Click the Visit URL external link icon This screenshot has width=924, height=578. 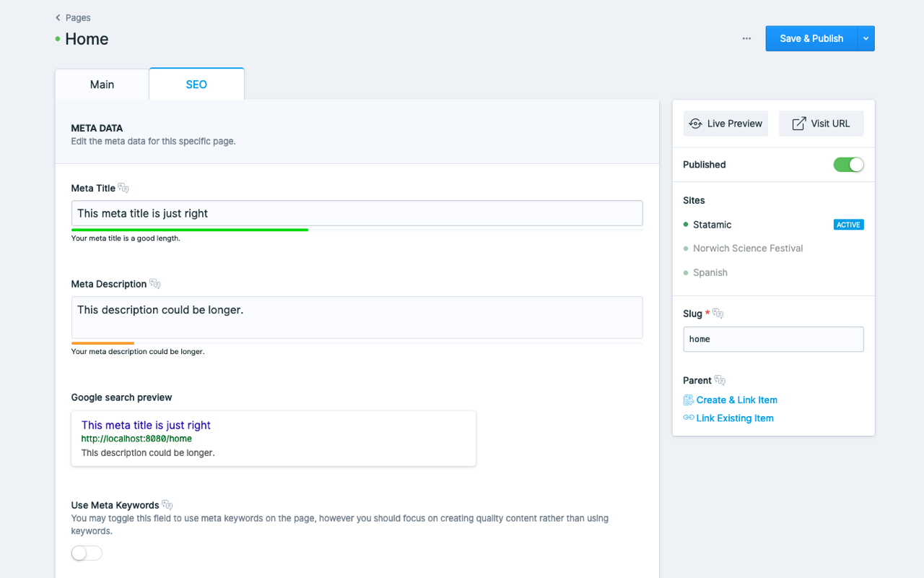coord(798,124)
